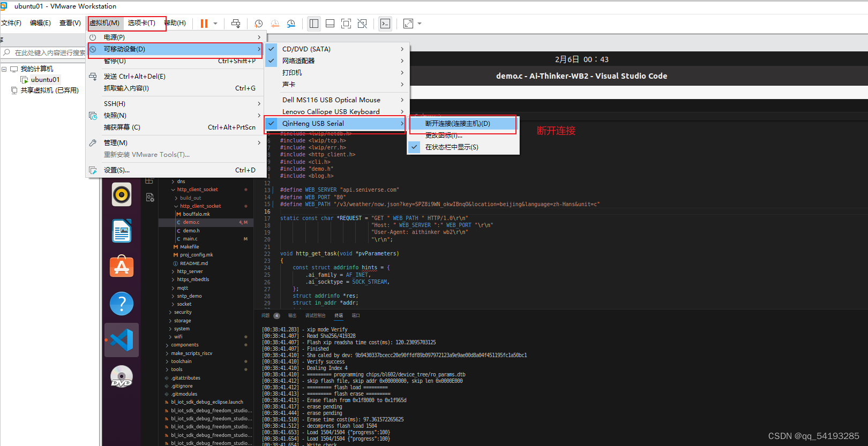Choose 断开连接(连接主机)(D)
Image resolution: width=868 pixels, height=446 pixels.
pyautogui.click(x=463, y=123)
